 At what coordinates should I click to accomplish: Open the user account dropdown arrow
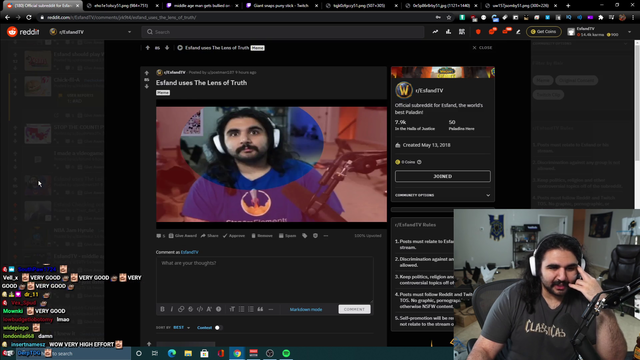point(629,32)
